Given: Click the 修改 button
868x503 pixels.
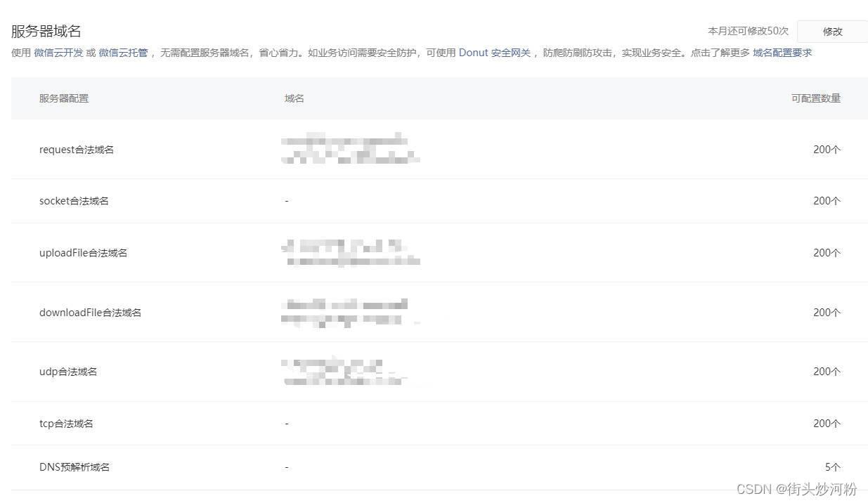Looking at the screenshot, I should (832, 32).
